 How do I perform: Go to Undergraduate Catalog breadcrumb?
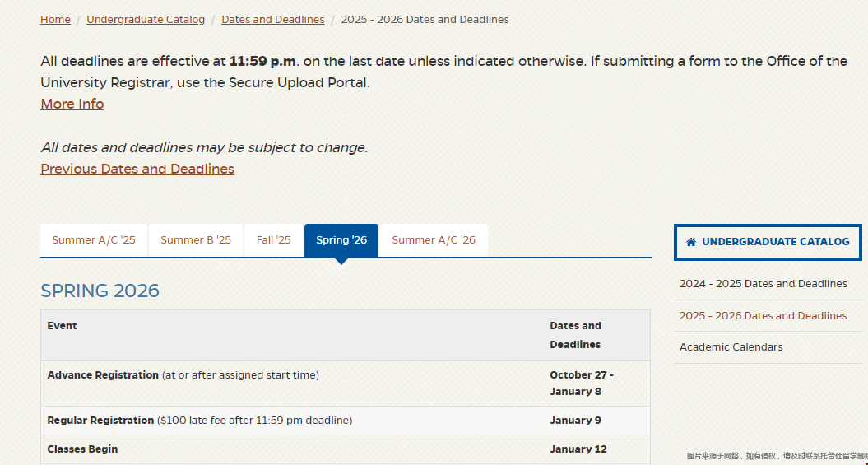click(x=146, y=20)
